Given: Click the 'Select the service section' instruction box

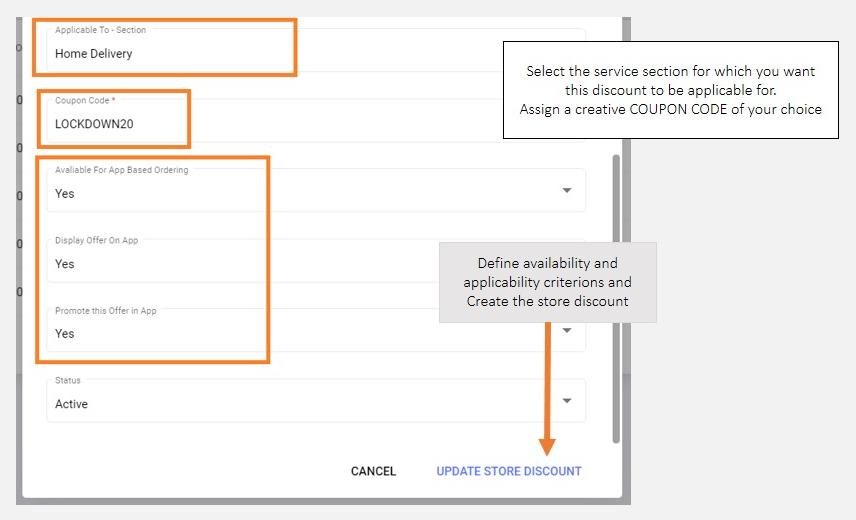Looking at the screenshot, I should [670, 90].
